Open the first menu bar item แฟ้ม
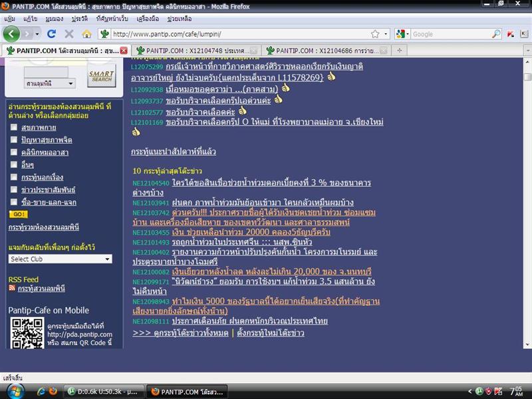Viewport: 532px width, 399px height. coord(9,19)
